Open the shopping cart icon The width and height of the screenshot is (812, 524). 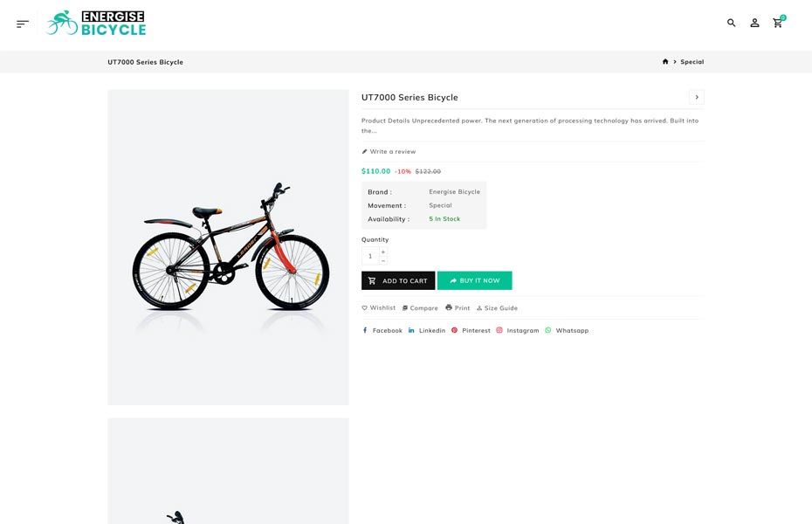(778, 24)
